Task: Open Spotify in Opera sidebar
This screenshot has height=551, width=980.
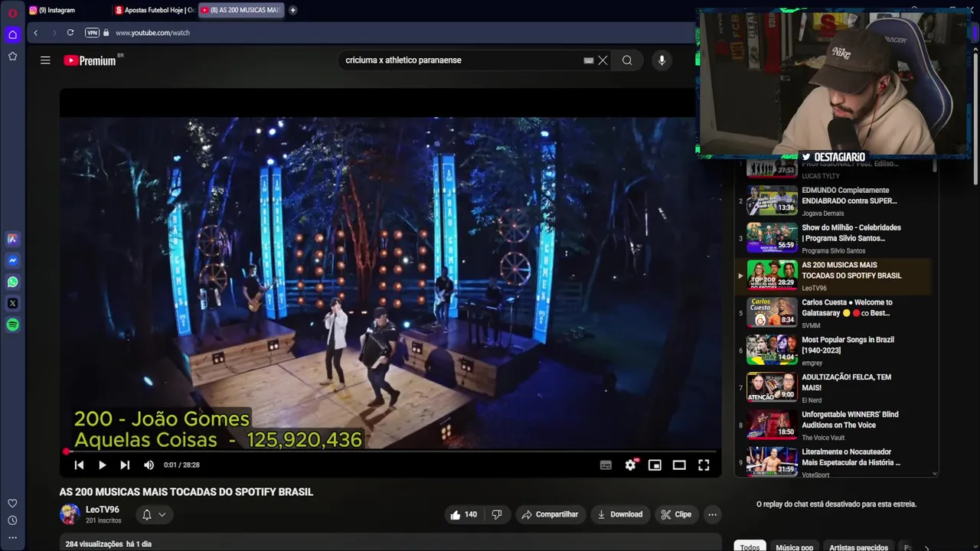Action: point(12,324)
